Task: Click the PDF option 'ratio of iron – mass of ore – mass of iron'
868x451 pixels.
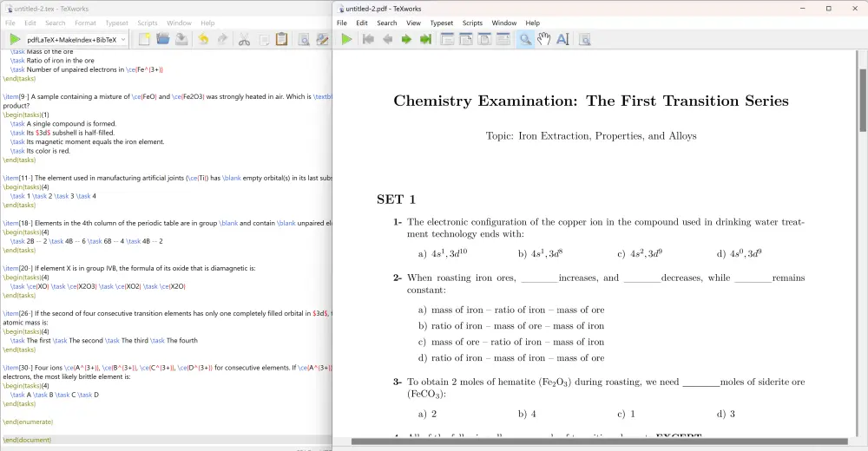Action: click(517, 326)
